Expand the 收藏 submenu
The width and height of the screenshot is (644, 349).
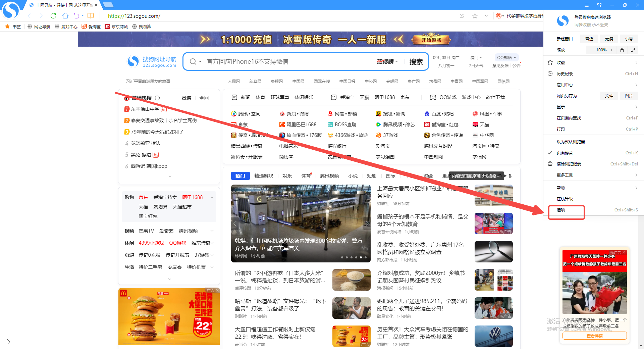(593, 62)
